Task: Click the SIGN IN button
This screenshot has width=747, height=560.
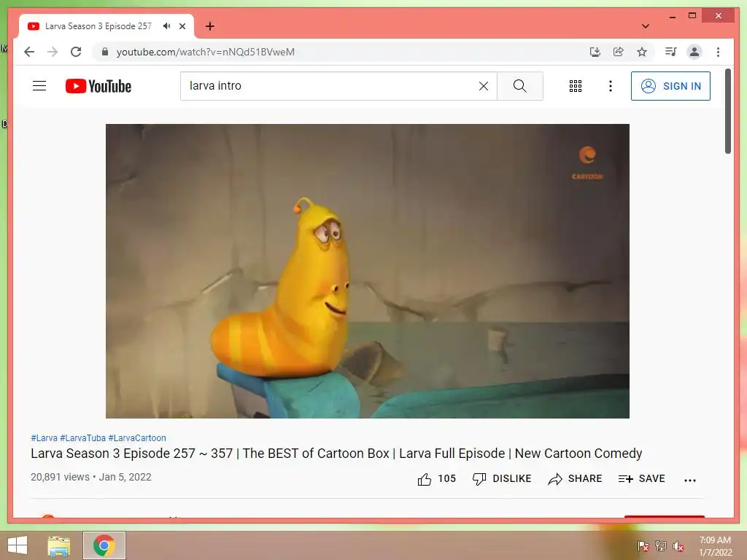Action: pos(670,86)
